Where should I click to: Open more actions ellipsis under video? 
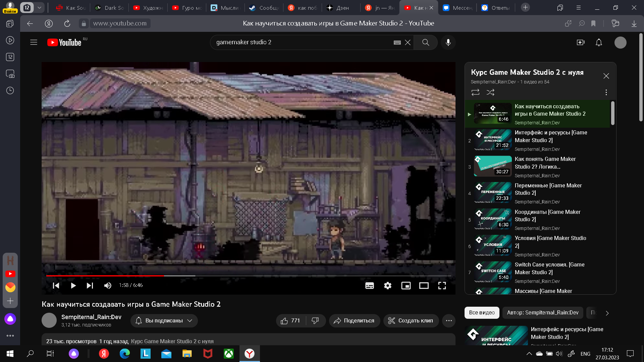point(449,321)
